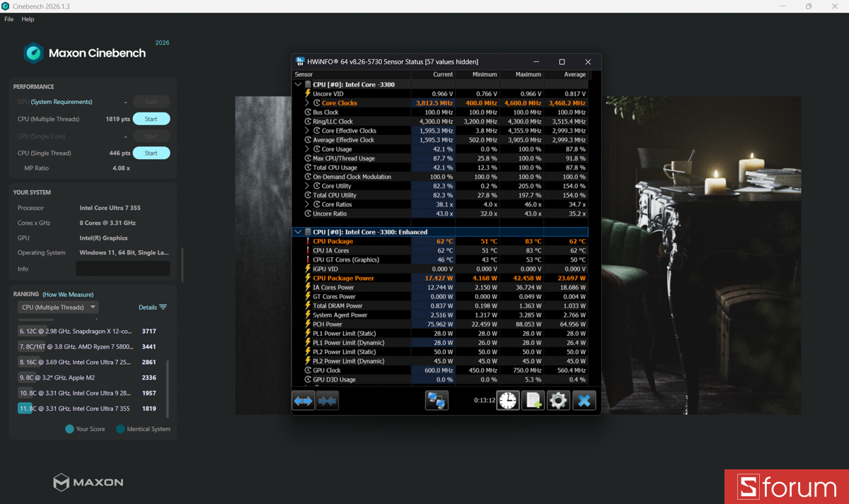The image size is (849, 504).
Task: Click the Details link in Ranking
Action: click(x=147, y=307)
